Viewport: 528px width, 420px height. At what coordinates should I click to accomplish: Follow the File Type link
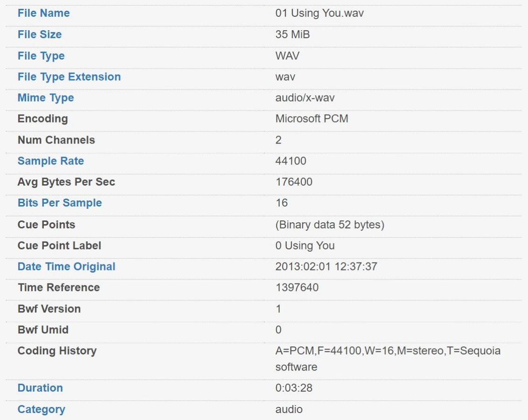pyautogui.click(x=41, y=56)
